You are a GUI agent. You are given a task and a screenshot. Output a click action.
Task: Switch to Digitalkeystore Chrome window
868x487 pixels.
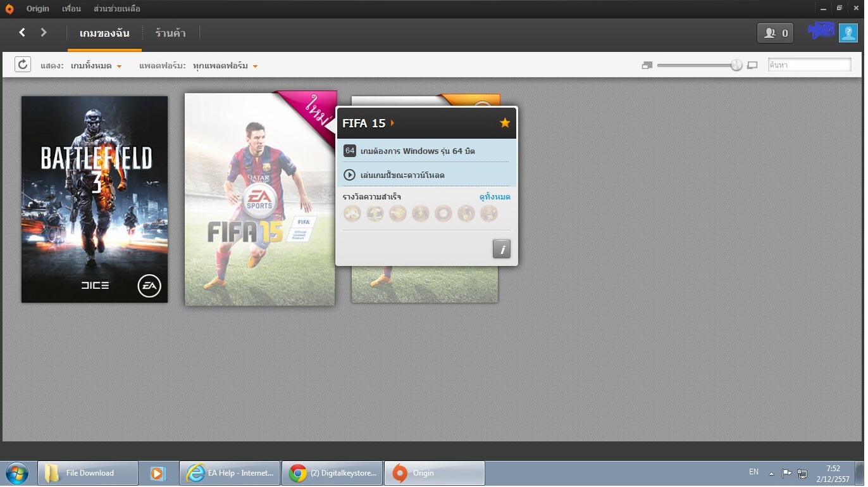332,473
